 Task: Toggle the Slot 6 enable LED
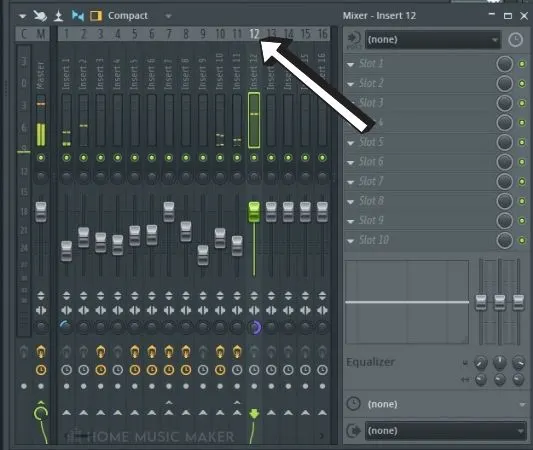coord(522,162)
